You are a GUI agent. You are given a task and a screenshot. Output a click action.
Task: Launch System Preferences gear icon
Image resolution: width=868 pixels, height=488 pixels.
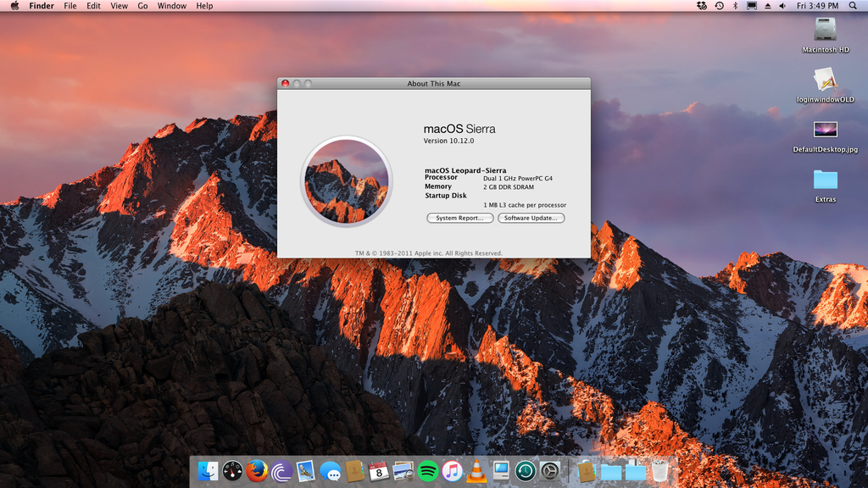click(549, 471)
